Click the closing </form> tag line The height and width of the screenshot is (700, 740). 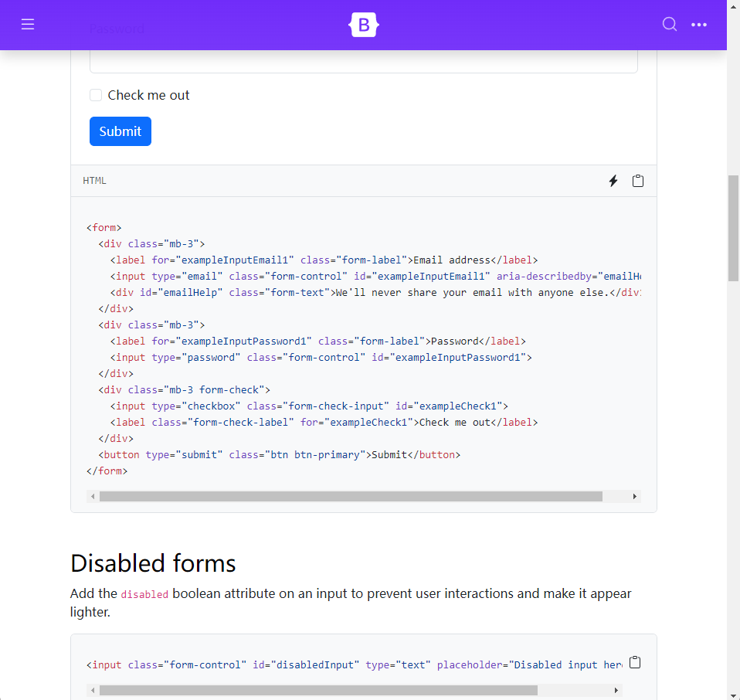tap(107, 471)
